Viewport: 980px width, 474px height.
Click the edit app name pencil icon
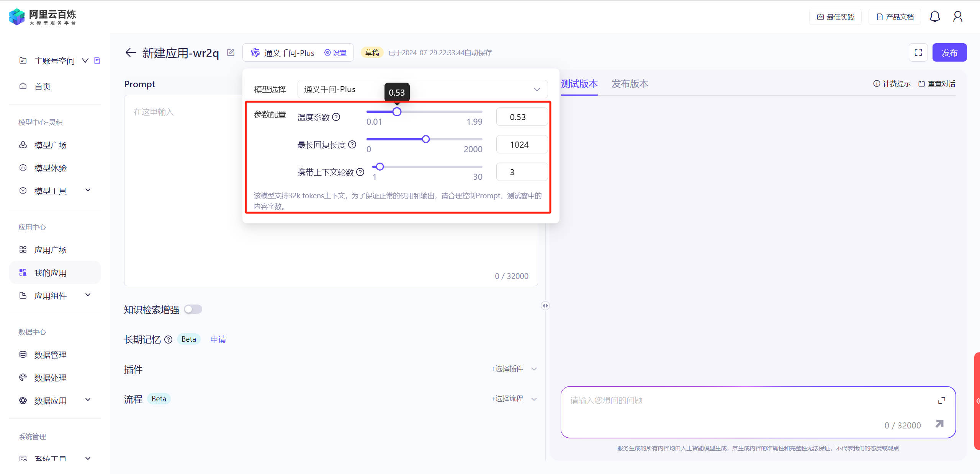pyautogui.click(x=231, y=52)
